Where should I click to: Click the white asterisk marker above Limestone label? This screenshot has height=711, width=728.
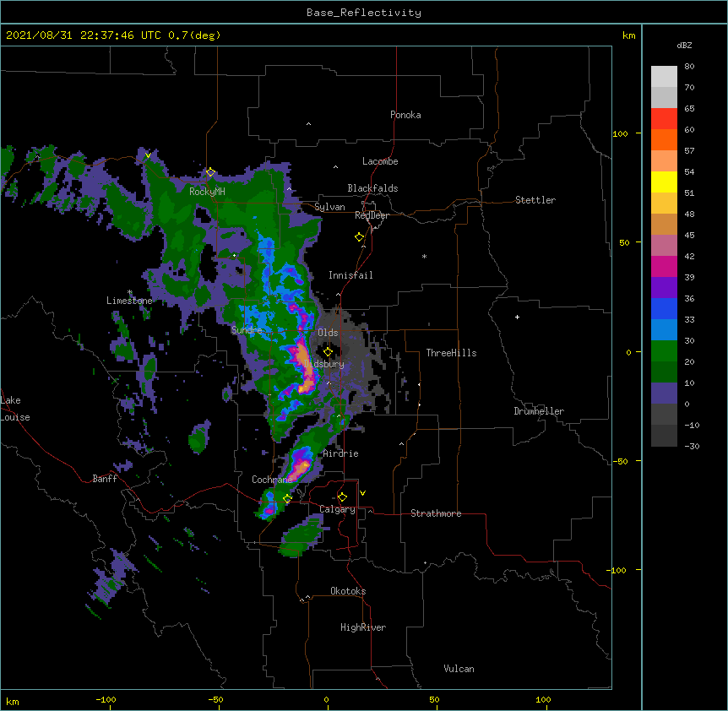130,292
